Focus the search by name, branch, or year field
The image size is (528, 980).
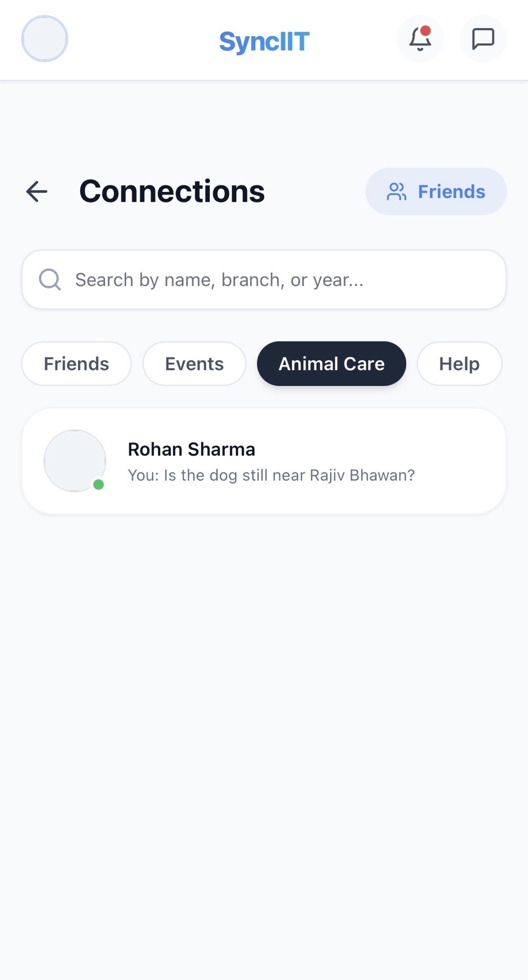coord(264,280)
